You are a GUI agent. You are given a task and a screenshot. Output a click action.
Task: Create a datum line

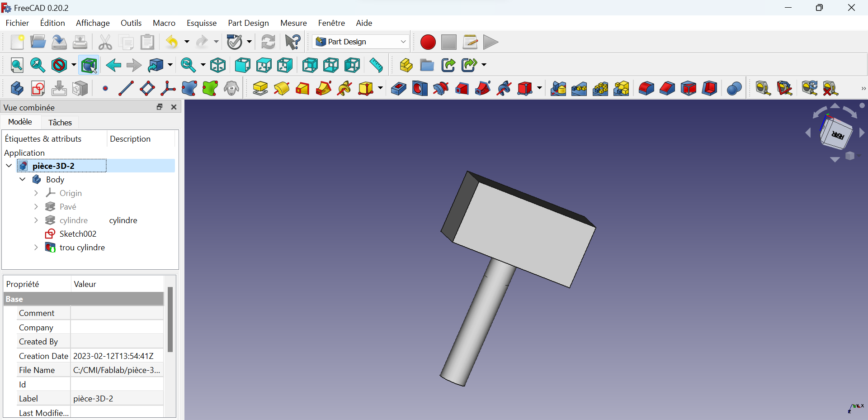pyautogui.click(x=126, y=89)
